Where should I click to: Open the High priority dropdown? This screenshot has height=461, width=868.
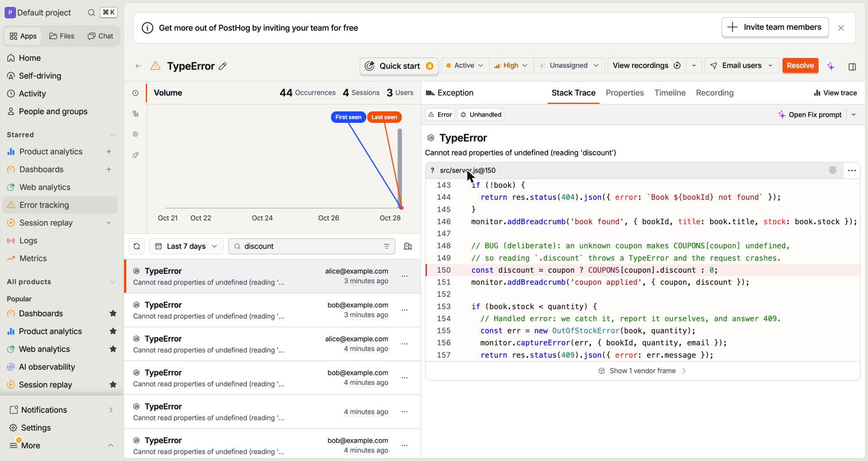point(511,65)
